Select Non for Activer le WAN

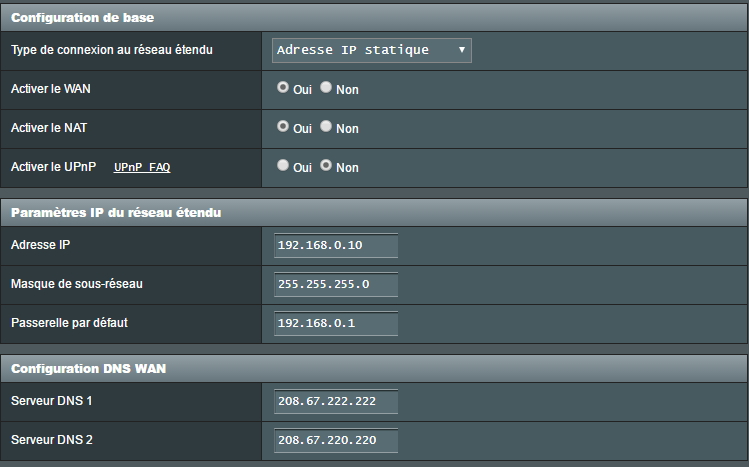coord(326,87)
